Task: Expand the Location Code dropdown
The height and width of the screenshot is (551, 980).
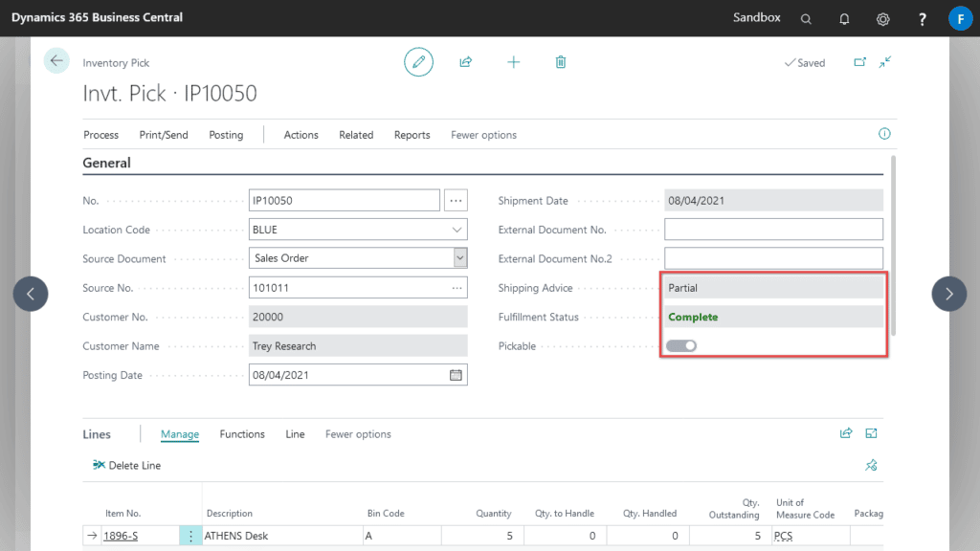Action: tap(457, 230)
